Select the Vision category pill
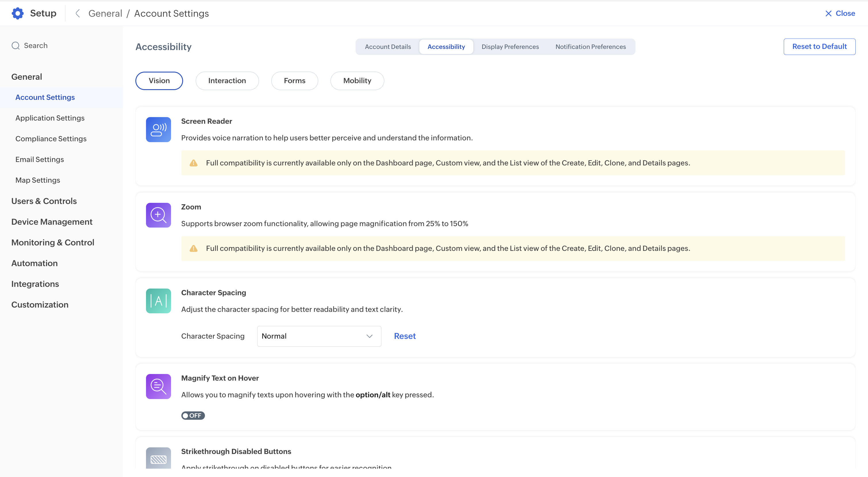Screen dimensions: 868x477 [x=159, y=81]
